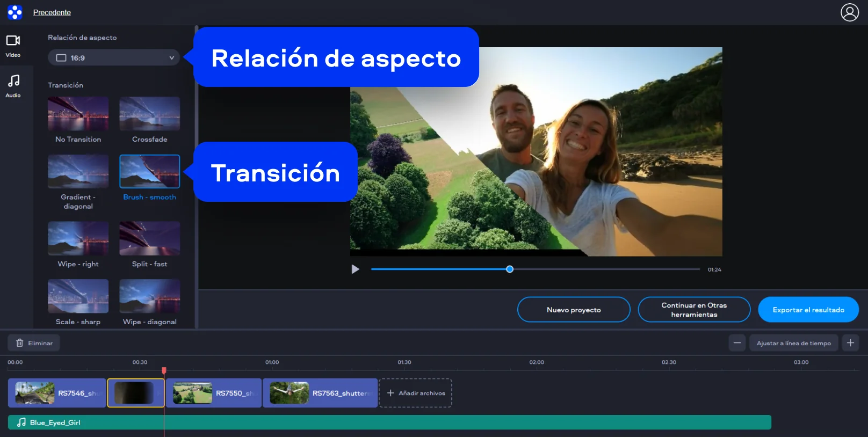Select the RS7563_shutterstock clip in timeline
Image resolution: width=868 pixels, height=438 pixels.
(x=320, y=393)
